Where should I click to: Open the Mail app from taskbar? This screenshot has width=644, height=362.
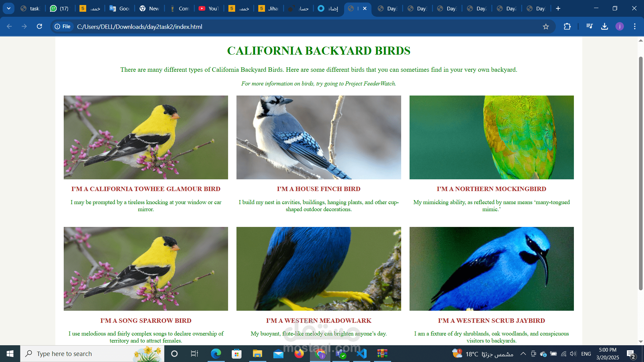pyautogui.click(x=278, y=354)
